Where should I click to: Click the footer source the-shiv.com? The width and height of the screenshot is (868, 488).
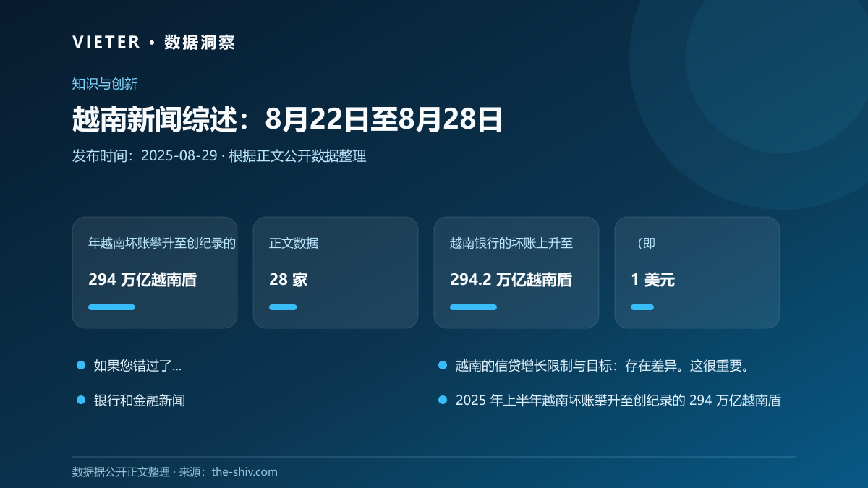tap(244, 472)
